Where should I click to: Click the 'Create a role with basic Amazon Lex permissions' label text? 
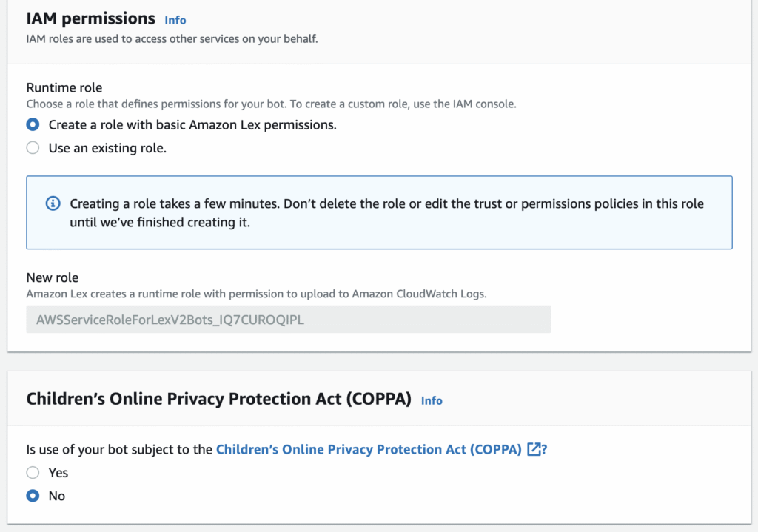[x=192, y=124]
